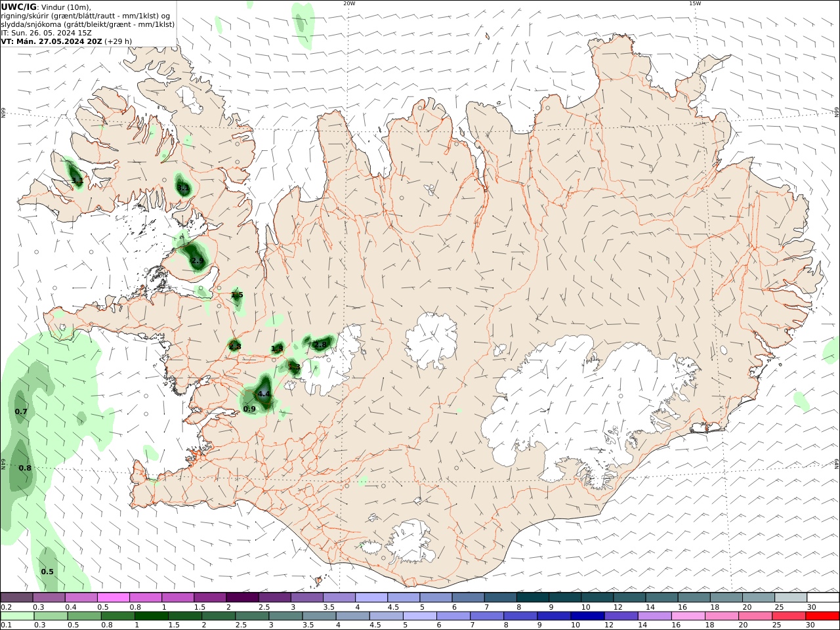This screenshot has height=630, width=840.
Task: Pick the palest mint green swatch in the rain legend
Action: click(x=18, y=616)
